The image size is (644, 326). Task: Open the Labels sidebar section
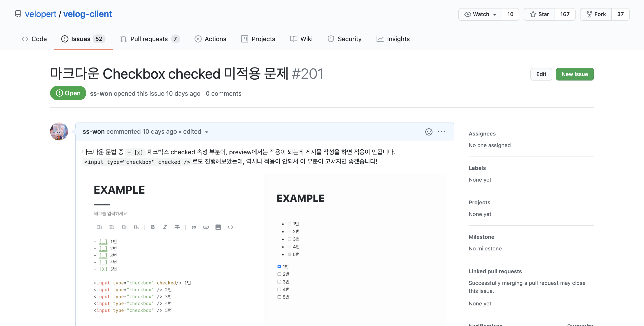[x=477, y=168]
